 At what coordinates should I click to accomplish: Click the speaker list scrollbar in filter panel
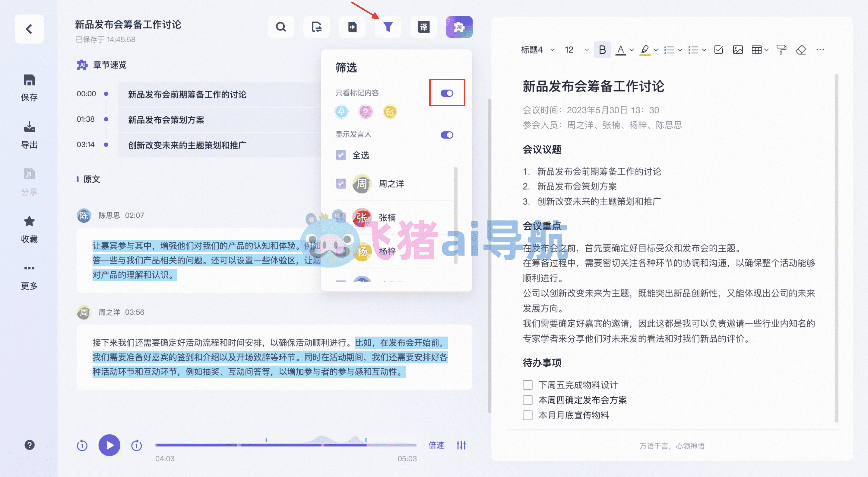pos(456,215)
